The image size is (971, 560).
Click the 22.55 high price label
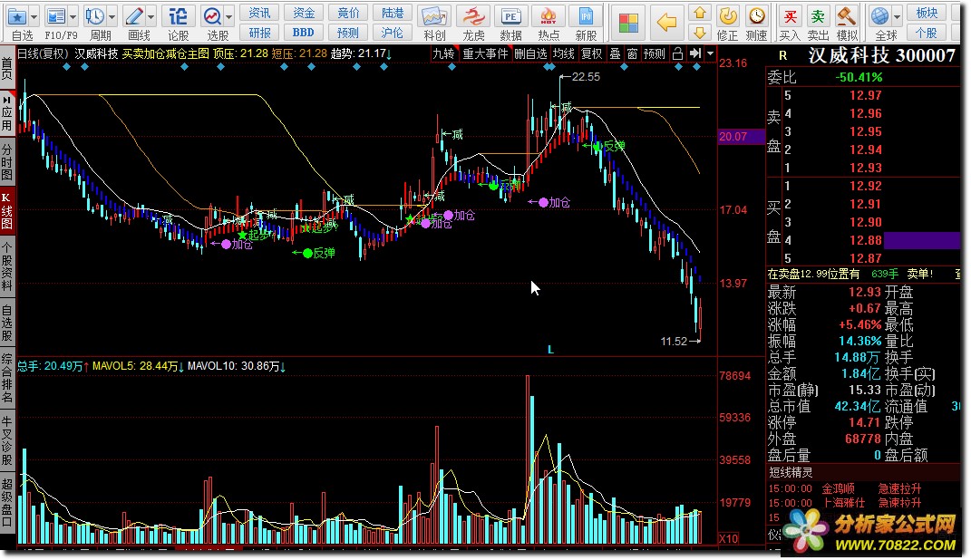click(586, 77)
